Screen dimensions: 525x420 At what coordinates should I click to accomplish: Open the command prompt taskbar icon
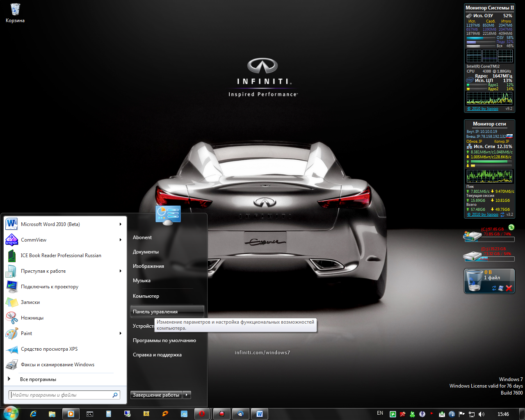click(90, 414)
